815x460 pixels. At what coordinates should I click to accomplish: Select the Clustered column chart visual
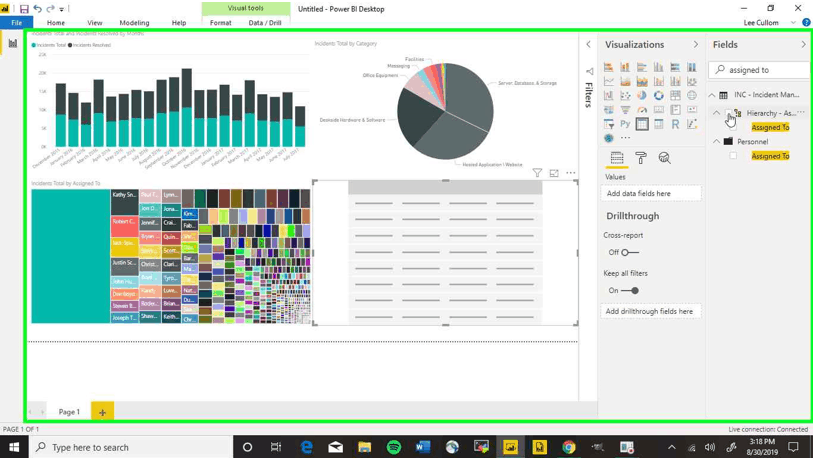(x=659, y=67)
